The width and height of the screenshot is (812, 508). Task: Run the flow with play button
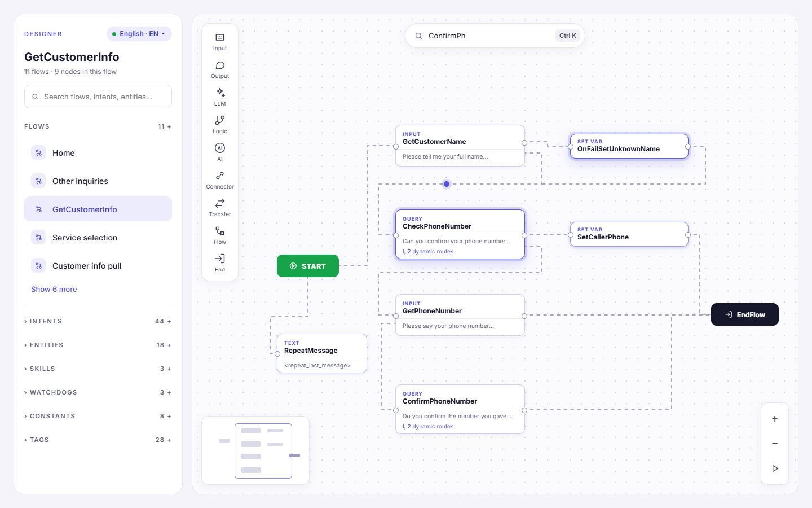tap(775, 468)
